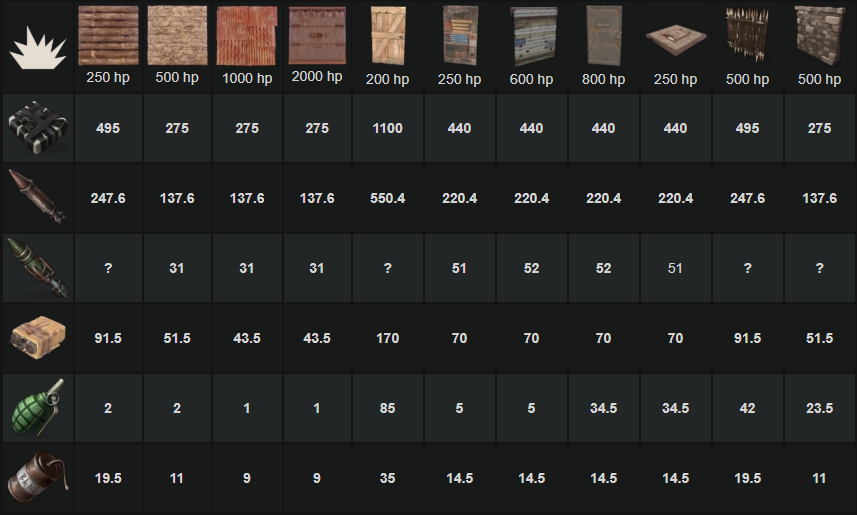Click the question mark under high stone wall
This screenshot has width=857, height=515.
click(x=820, y=268)
